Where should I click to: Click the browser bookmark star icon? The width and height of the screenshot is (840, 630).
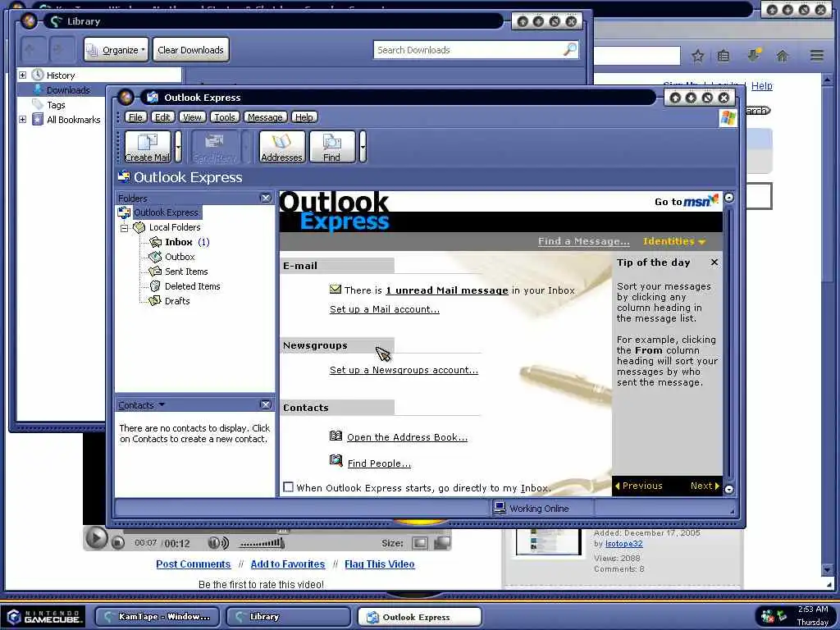pos(697,56)
